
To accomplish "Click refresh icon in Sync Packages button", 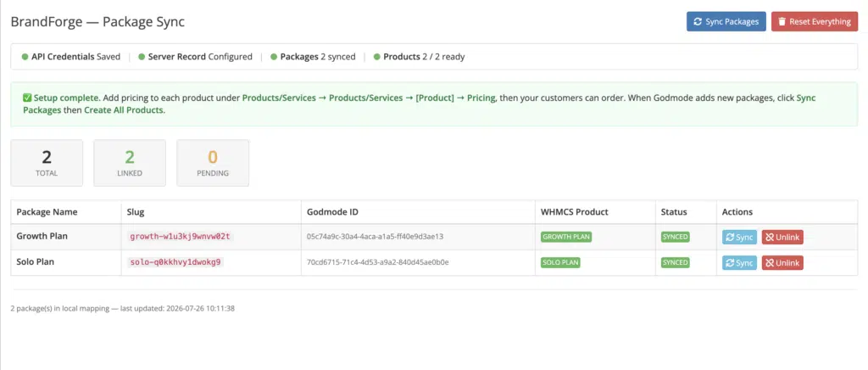I will (x=698, y=21).
